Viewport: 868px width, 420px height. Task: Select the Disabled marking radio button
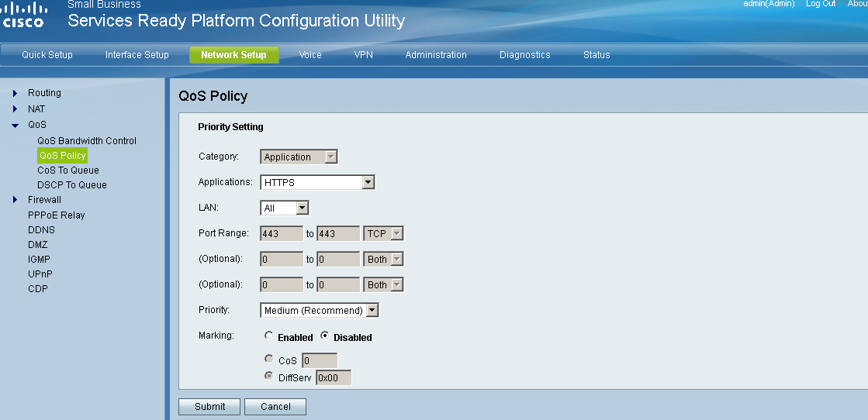pos(325,336)
